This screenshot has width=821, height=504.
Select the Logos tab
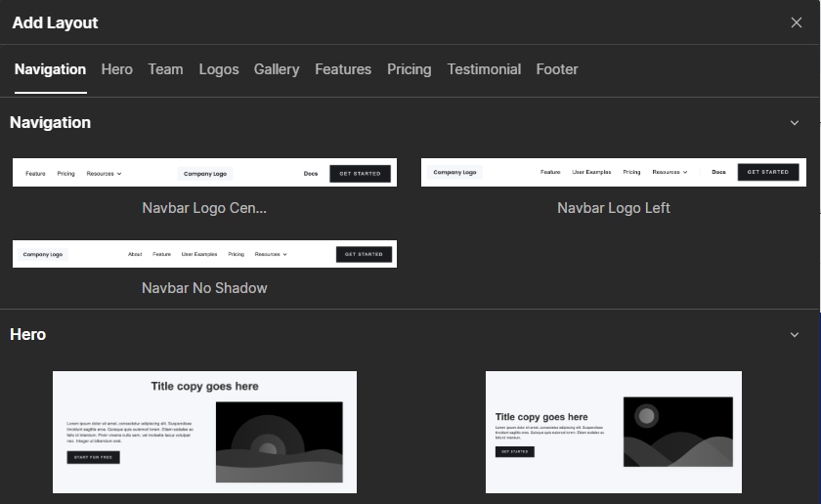tap(219, 69)
